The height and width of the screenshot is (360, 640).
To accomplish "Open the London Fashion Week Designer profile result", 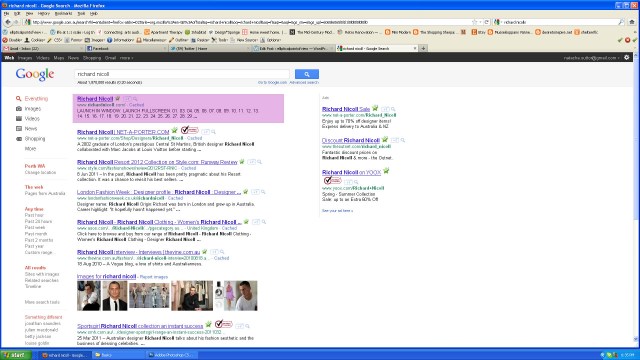I will 159,192.
